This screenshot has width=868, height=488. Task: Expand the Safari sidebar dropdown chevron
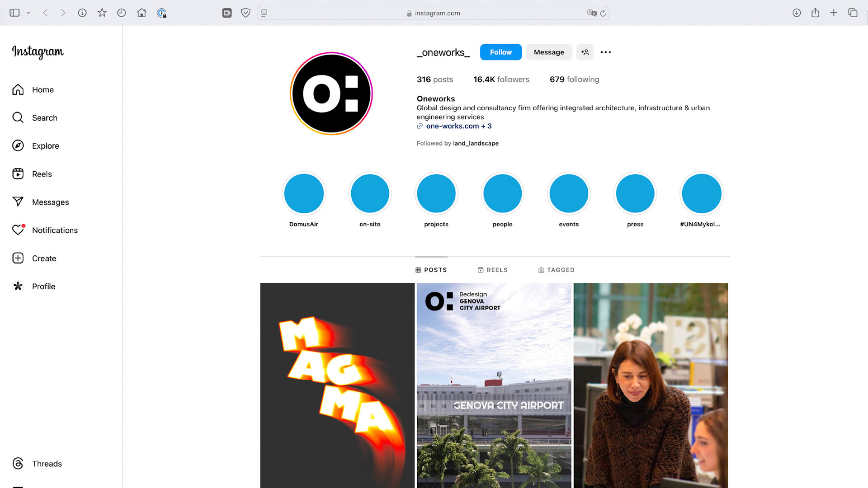[x=28, y=13]
